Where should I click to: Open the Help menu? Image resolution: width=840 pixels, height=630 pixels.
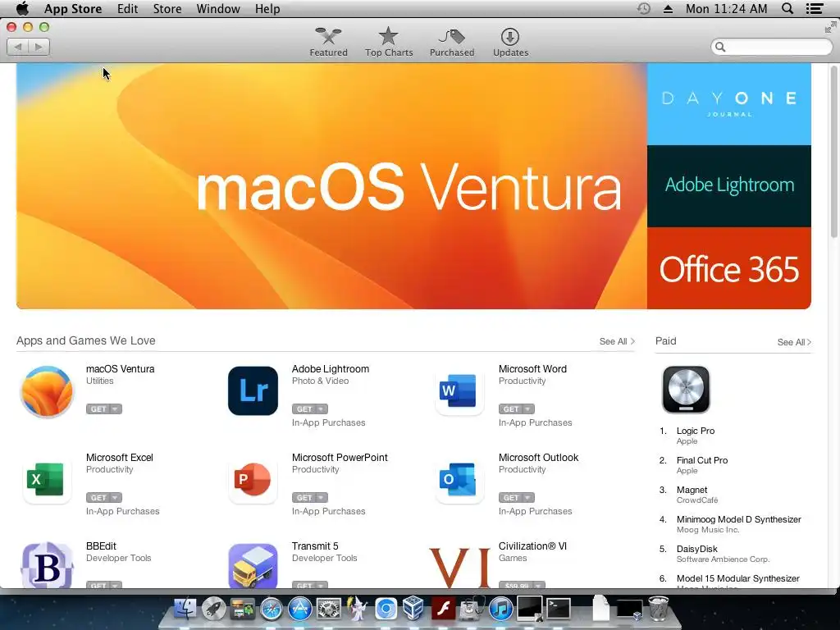[x=267, y=8]
